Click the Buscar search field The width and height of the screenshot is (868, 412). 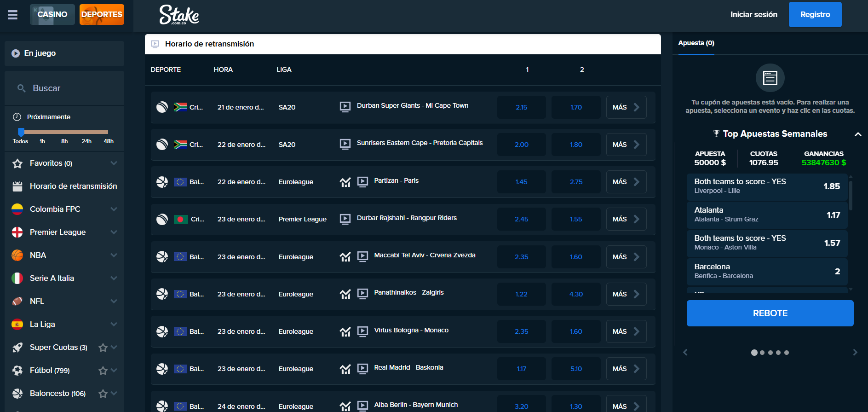[64, 88]
